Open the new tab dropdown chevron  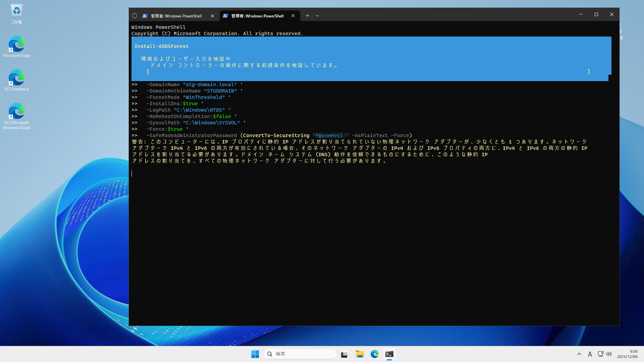(x=317, y=15)
